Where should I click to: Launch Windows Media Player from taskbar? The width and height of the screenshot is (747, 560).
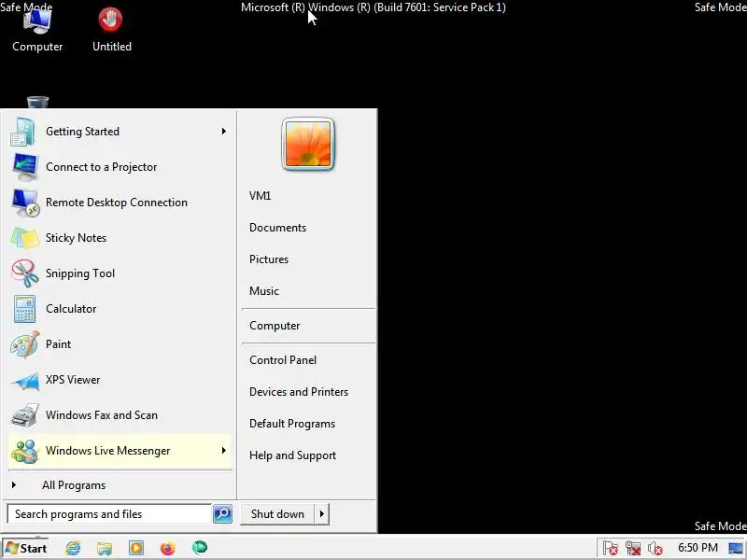[136, 548]
